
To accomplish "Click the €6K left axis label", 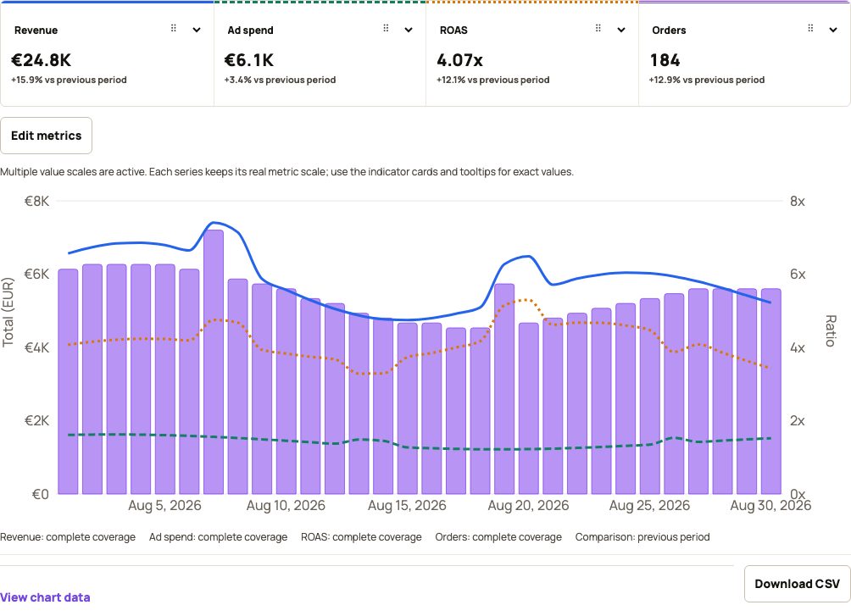I will coord(36,274).
